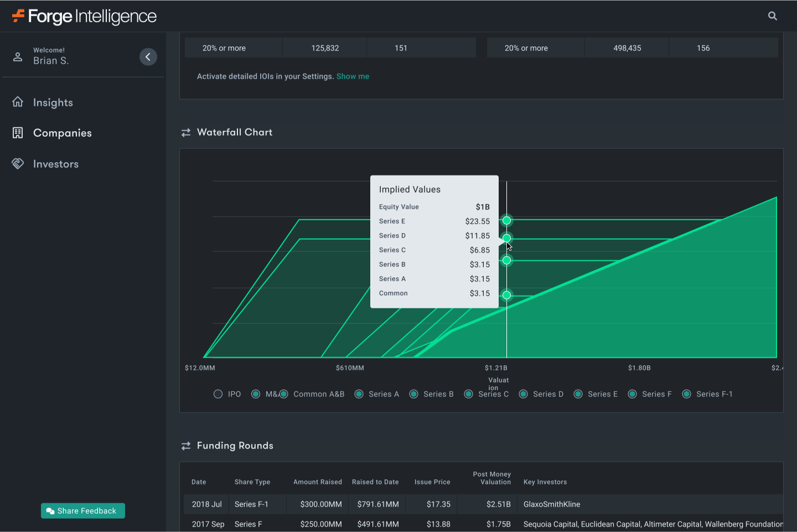This screenshot has height=532, width=797.
Task: Open the Investors section in the sidebar
Action: coord(55,163)
